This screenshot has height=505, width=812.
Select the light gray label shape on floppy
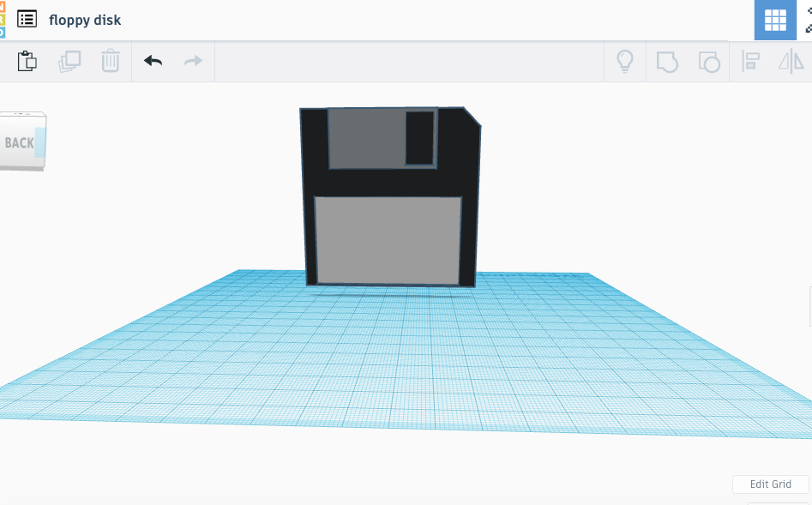pyautogui.click(x=388, y=240)
